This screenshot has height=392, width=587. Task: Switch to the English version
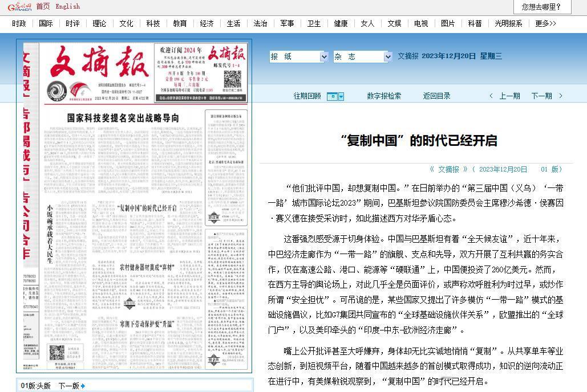(x=67, y=6)
